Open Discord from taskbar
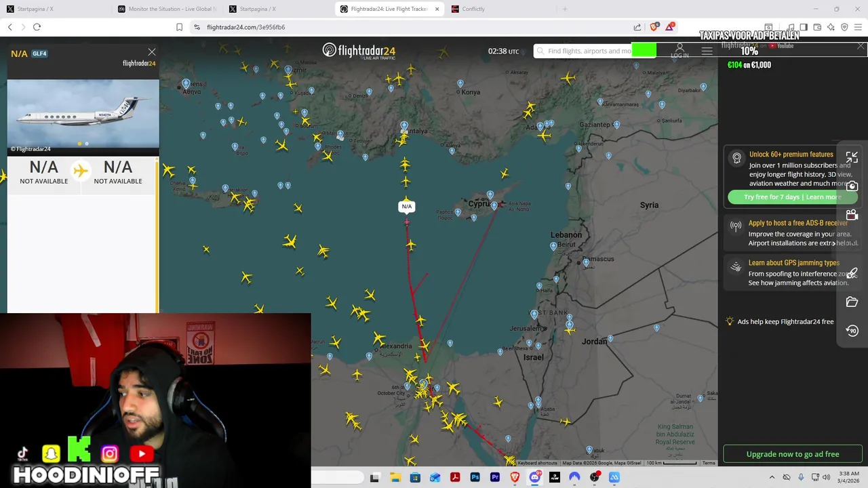The height and width of the screenshot is (488, 868). coord(534,477)
